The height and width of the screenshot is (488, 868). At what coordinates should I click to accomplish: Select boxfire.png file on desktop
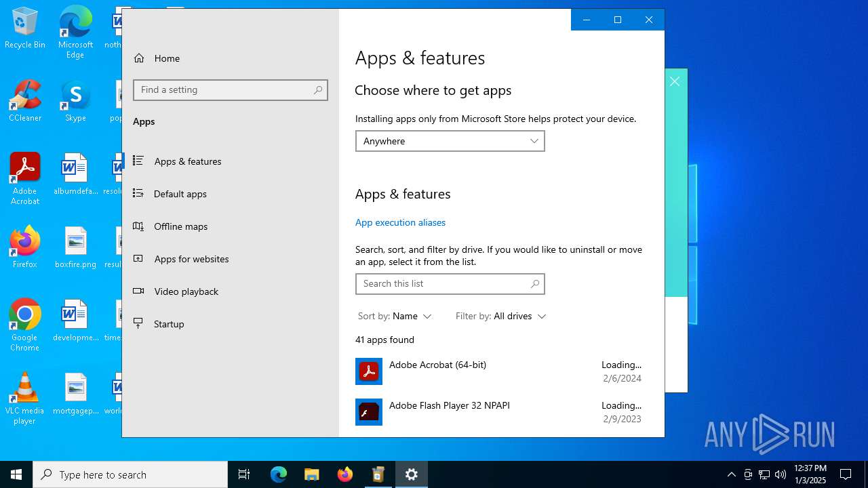75,247
